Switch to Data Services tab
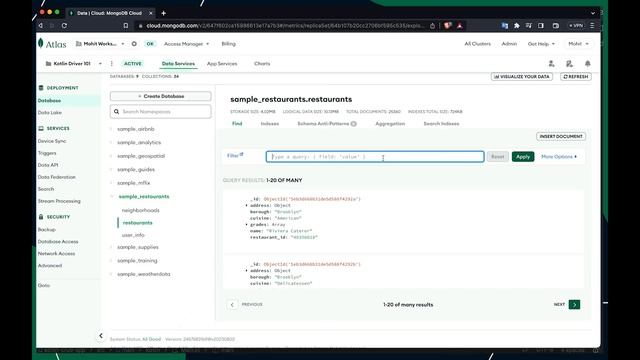 (x=178, y=64)
